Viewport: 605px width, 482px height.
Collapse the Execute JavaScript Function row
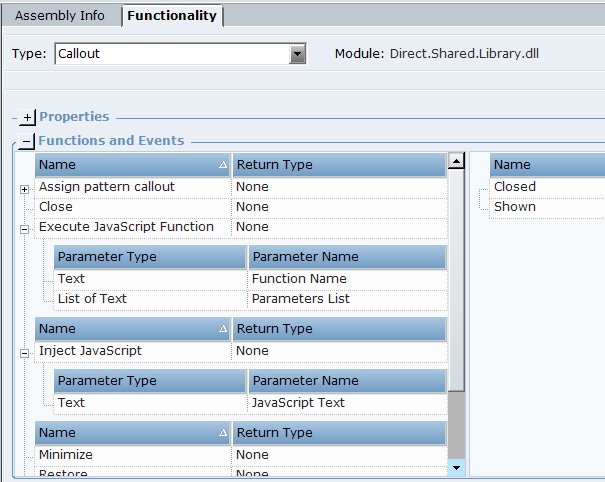click(x=25, y=228)
